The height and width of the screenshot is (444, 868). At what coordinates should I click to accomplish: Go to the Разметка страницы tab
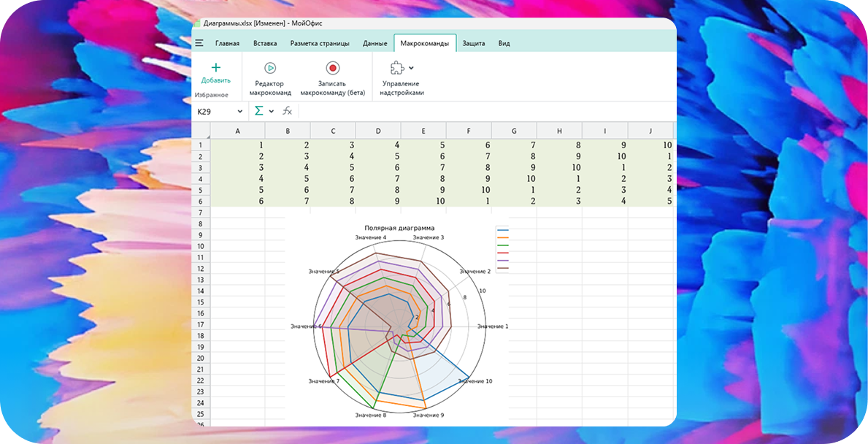point(320,43)
